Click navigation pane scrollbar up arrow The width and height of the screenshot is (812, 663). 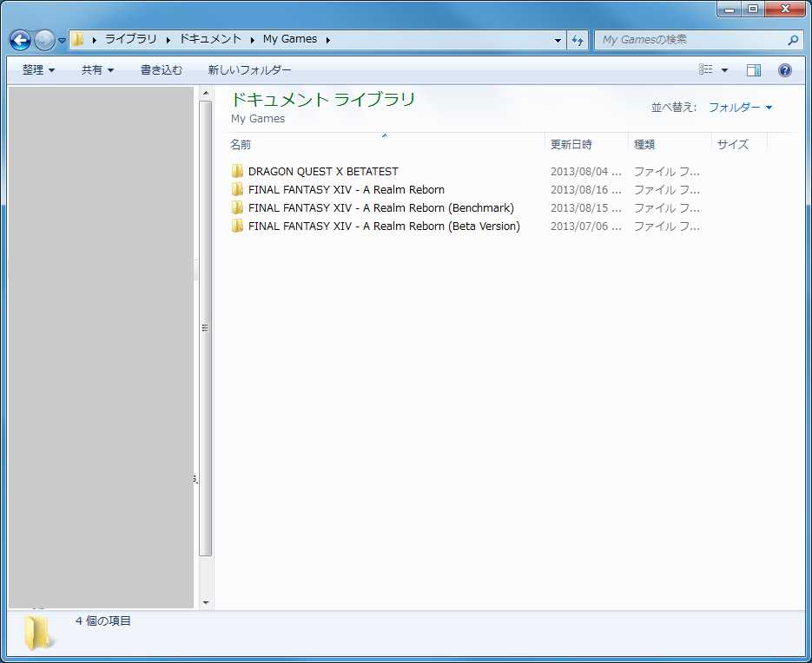[x=206, y=93]
